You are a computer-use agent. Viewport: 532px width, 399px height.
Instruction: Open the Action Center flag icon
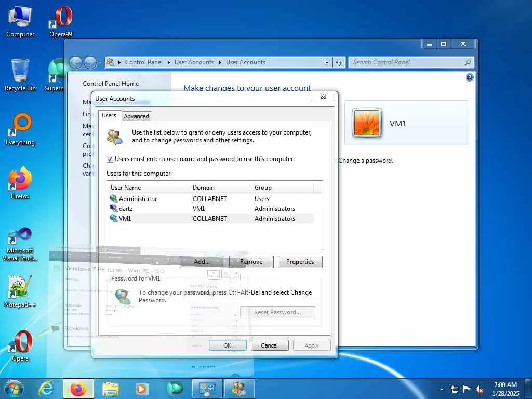point(467,389)
